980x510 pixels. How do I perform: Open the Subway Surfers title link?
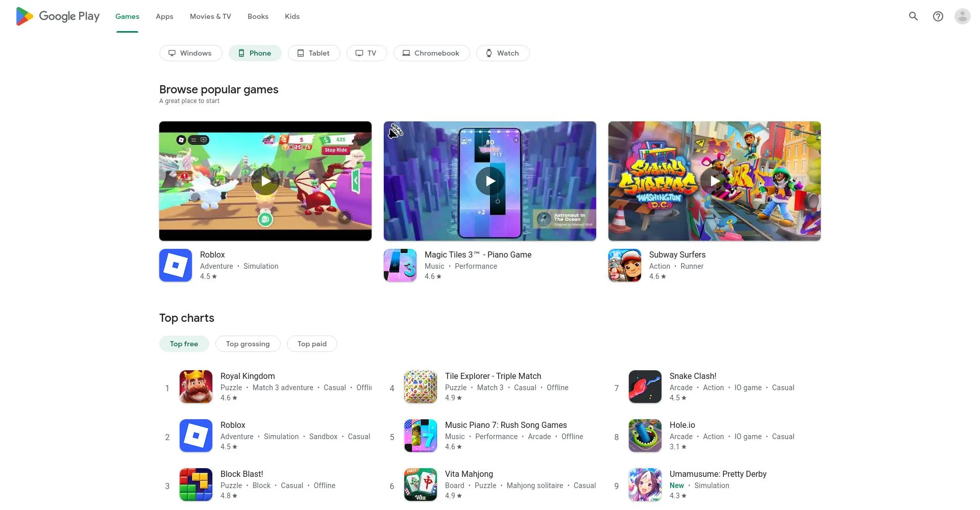click(677, 254)
